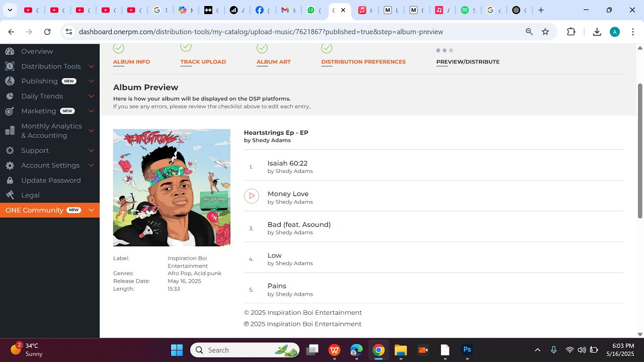644x362 pixels.
Task: Open the Legal sidebar link
Action: 30,195
